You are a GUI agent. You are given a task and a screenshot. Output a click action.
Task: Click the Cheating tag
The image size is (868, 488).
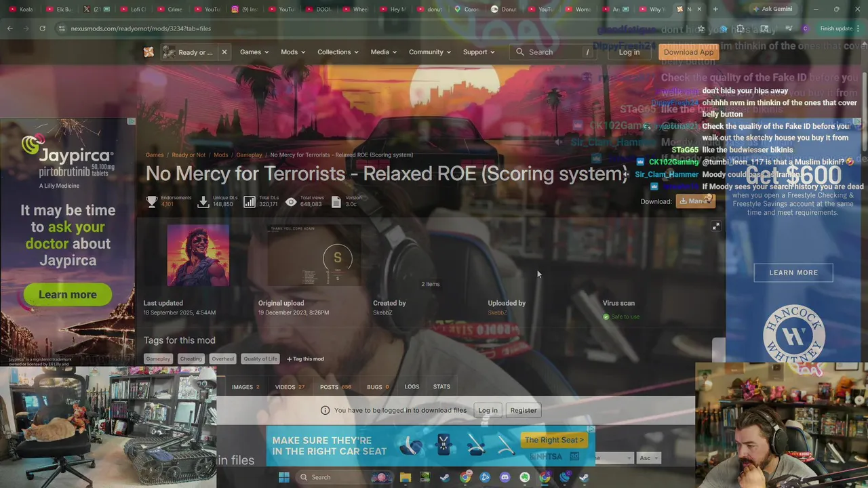click(191, 359)
